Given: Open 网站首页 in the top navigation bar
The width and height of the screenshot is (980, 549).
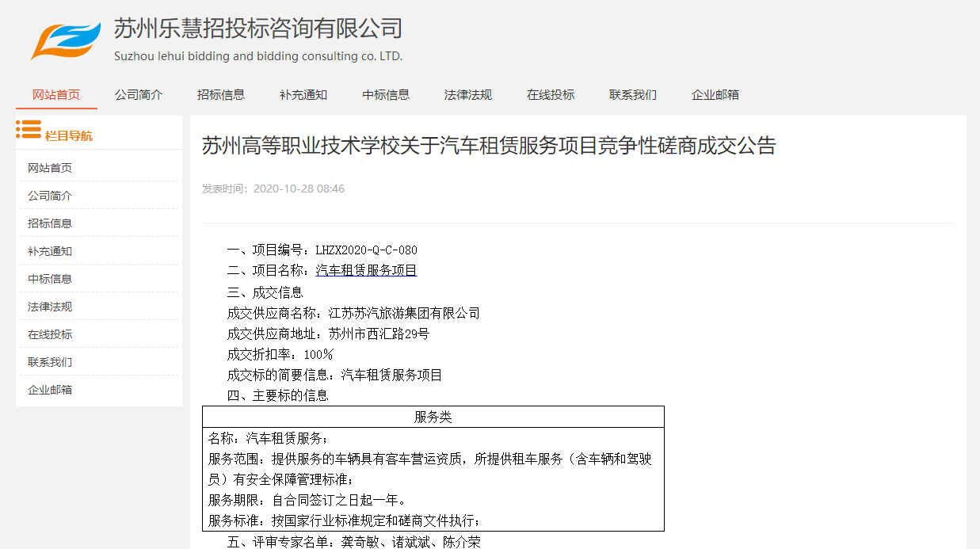Looking at the screenshot, I should 56,94.
